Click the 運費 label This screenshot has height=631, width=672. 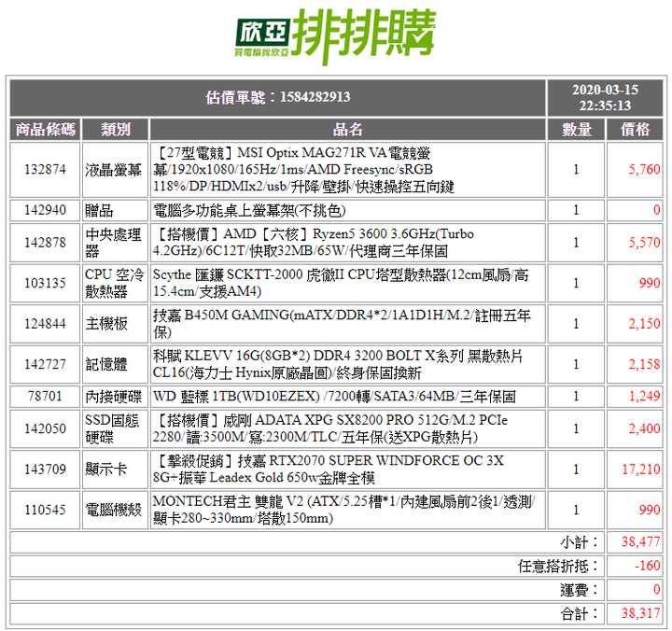coord(579,590)
